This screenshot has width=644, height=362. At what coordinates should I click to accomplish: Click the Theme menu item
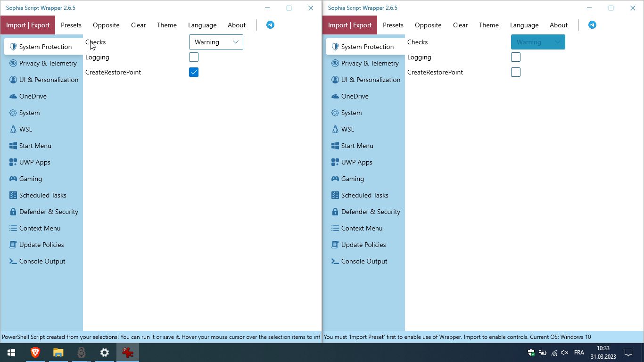coord(166,25)
